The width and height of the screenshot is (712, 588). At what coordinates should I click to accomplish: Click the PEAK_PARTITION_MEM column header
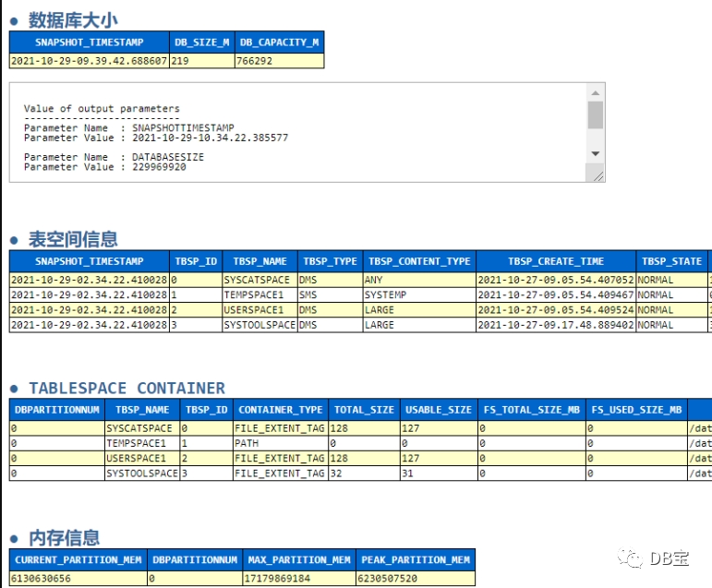click(416, 560)
